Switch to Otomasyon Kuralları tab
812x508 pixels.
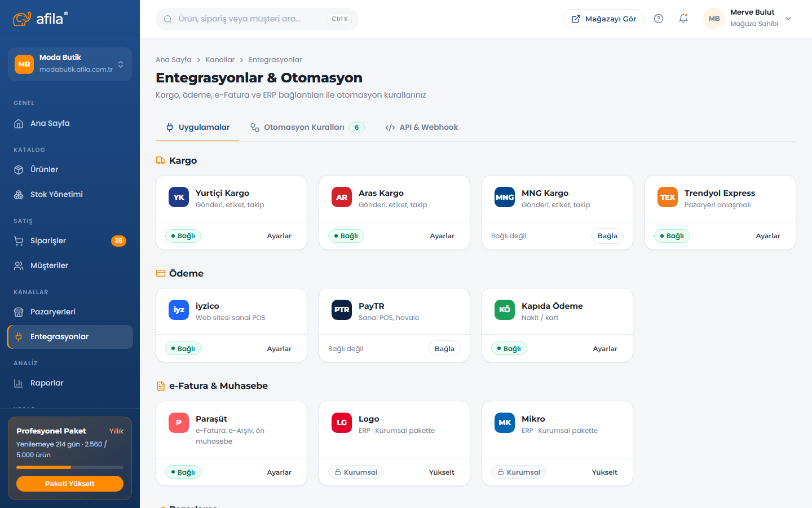(x=307, y=128)
